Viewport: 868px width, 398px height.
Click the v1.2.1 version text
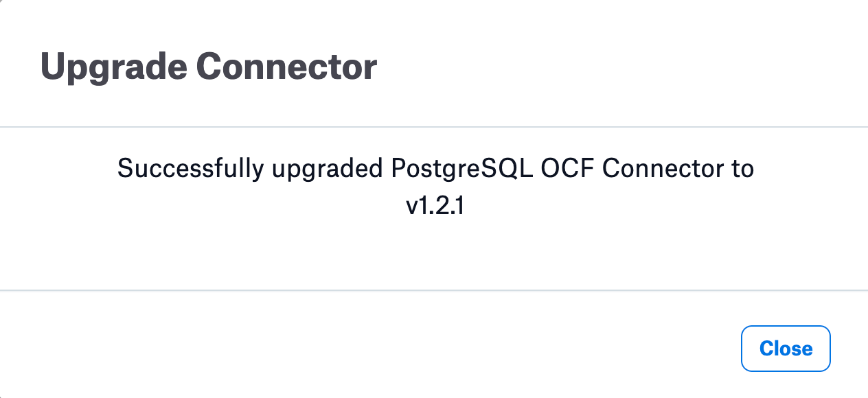click(435, 207)
